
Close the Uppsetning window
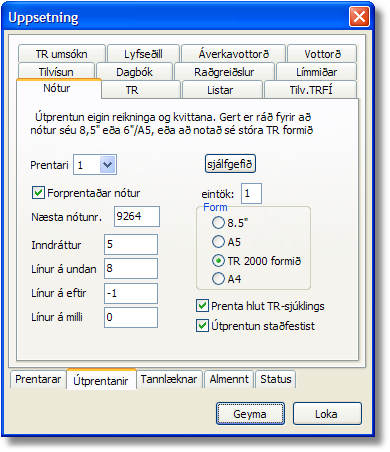click(359, 16)
